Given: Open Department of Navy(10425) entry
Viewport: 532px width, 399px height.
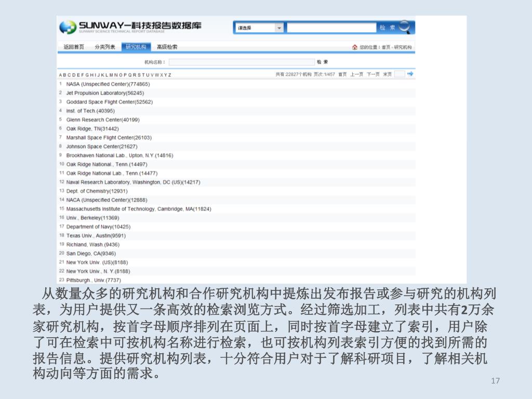Looking at the screenshot, I should click(x=98, y=227).
